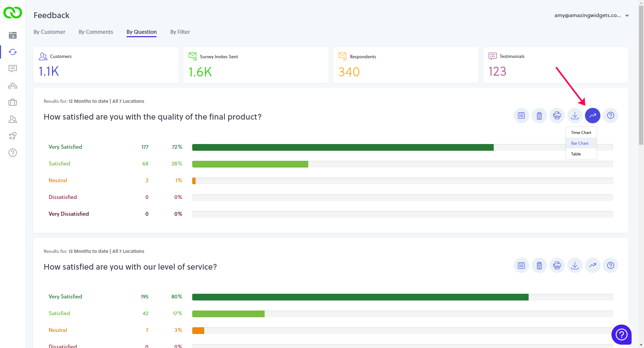Switch to the By Comments tab
This screenshot has width=644, height=348.
click(96, 32)
